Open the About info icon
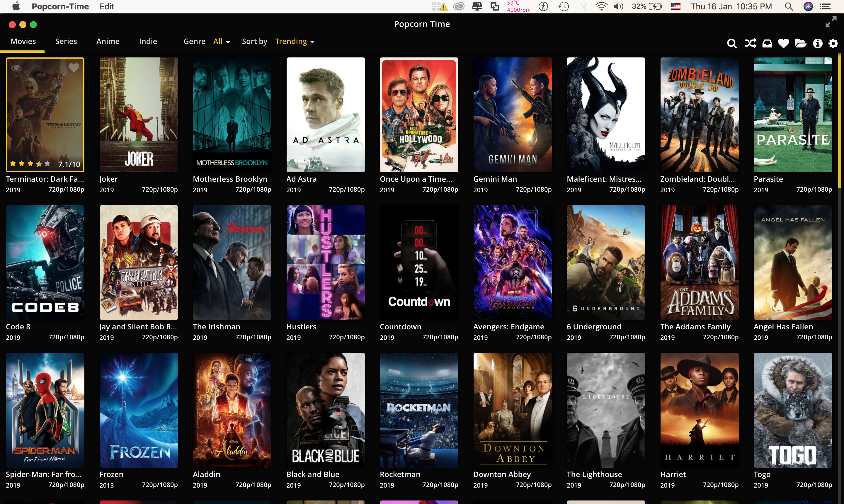The width and height of the screenshot is (844, 504). (817, 43)
